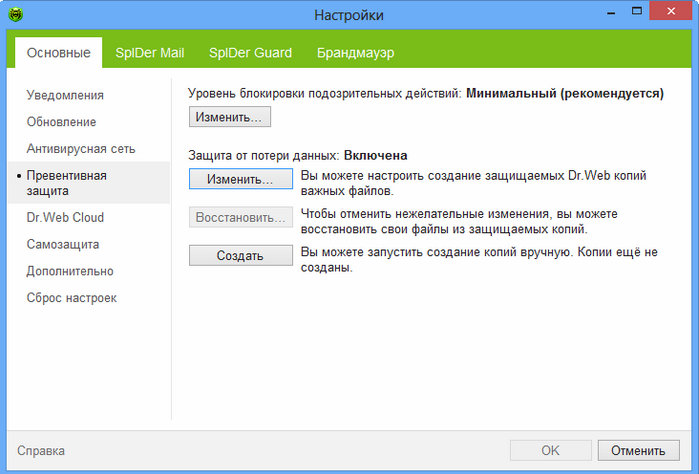
Task: Open the Обновление section
Action: [62, 122]
